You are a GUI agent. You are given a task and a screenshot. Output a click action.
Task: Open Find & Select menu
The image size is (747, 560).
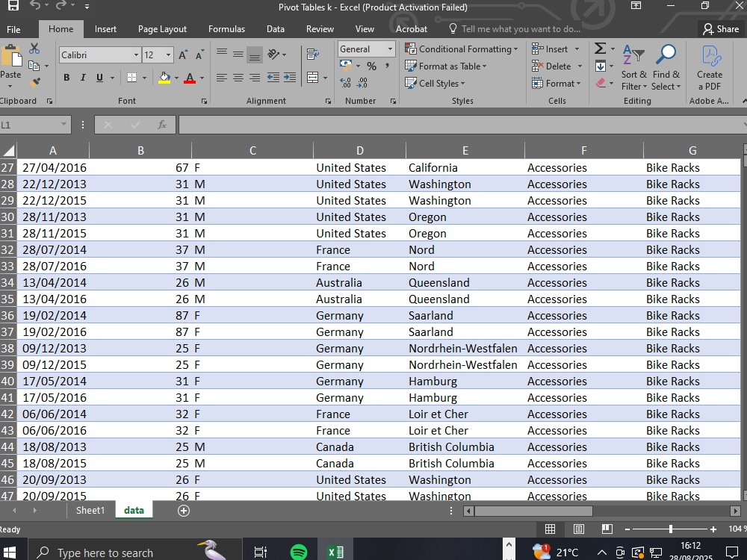[666, 68]
